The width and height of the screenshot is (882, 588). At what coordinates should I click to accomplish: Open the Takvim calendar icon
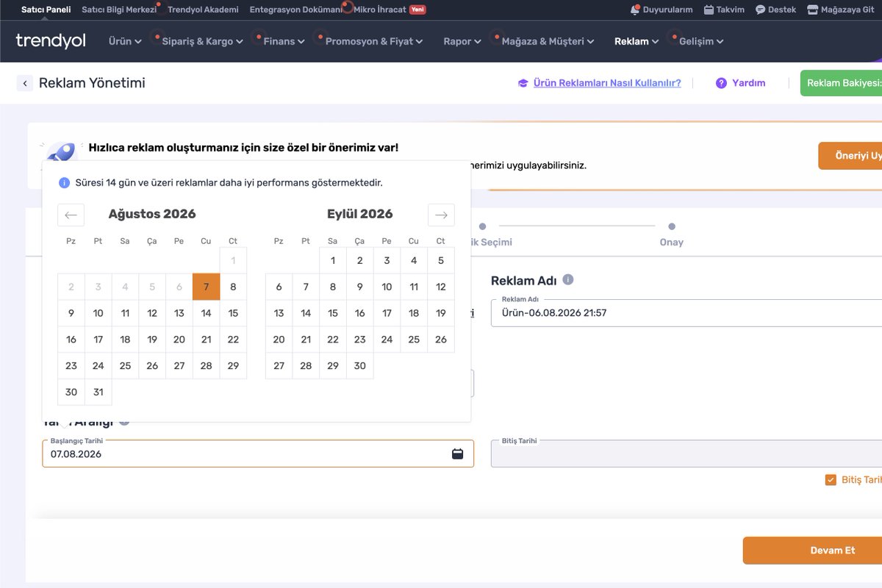(x=709, y=10)
